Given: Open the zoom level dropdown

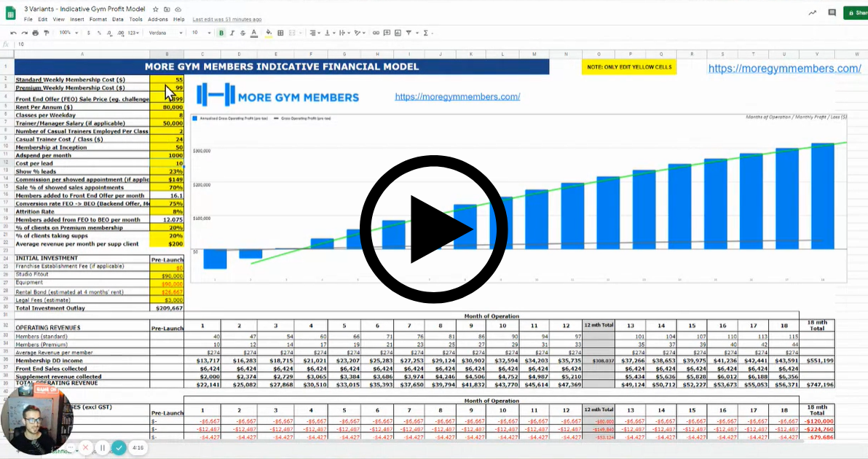Looking at the screenshot, I should 68,34.
